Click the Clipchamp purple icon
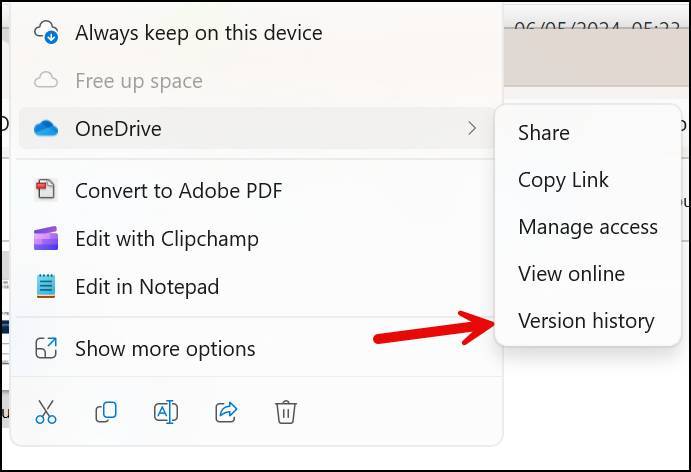The width and height of the screenshot is (691, 472). coord(46,238)
